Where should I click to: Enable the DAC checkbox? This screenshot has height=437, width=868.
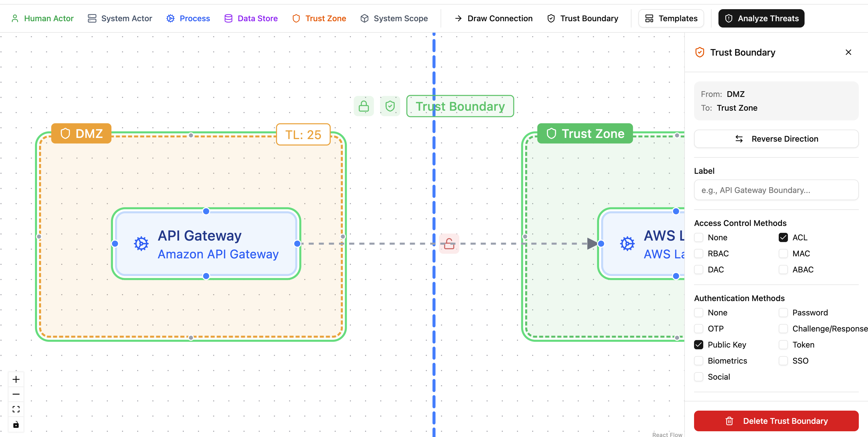point(699,270)
